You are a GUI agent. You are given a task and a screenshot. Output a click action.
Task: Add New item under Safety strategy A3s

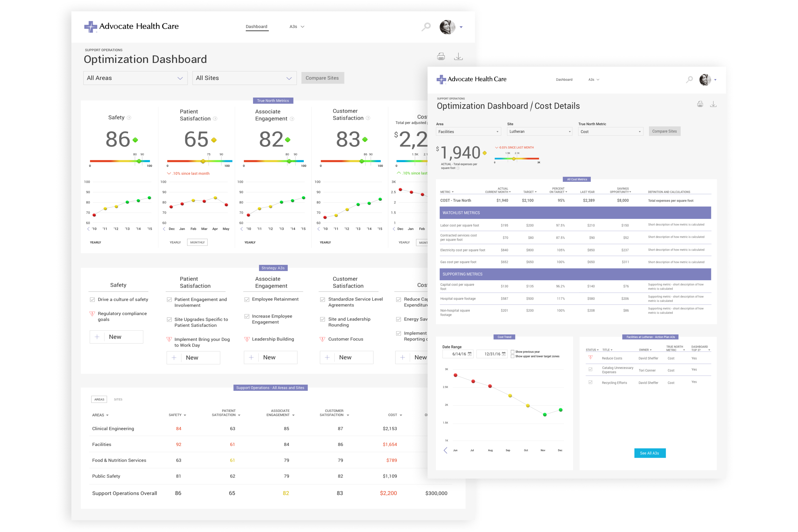pyautogui.click(x=116, y=337)
